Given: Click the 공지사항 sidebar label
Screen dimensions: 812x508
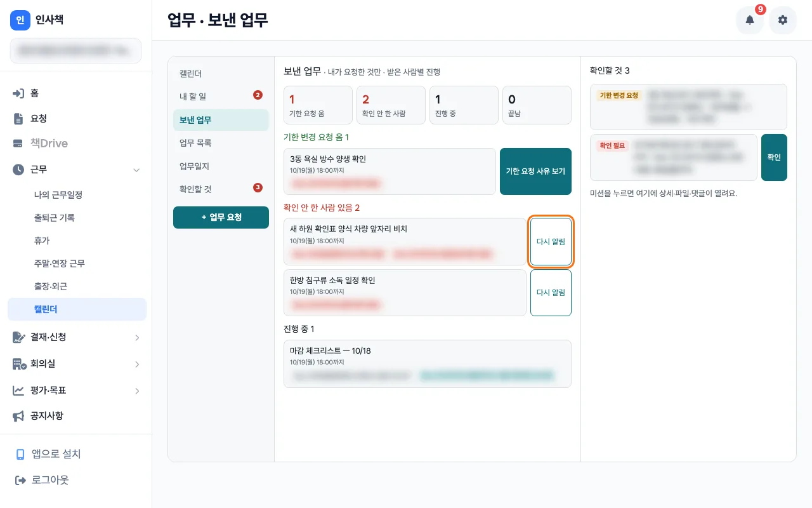Looking at the screenshot, I should [x=47, y=416].
